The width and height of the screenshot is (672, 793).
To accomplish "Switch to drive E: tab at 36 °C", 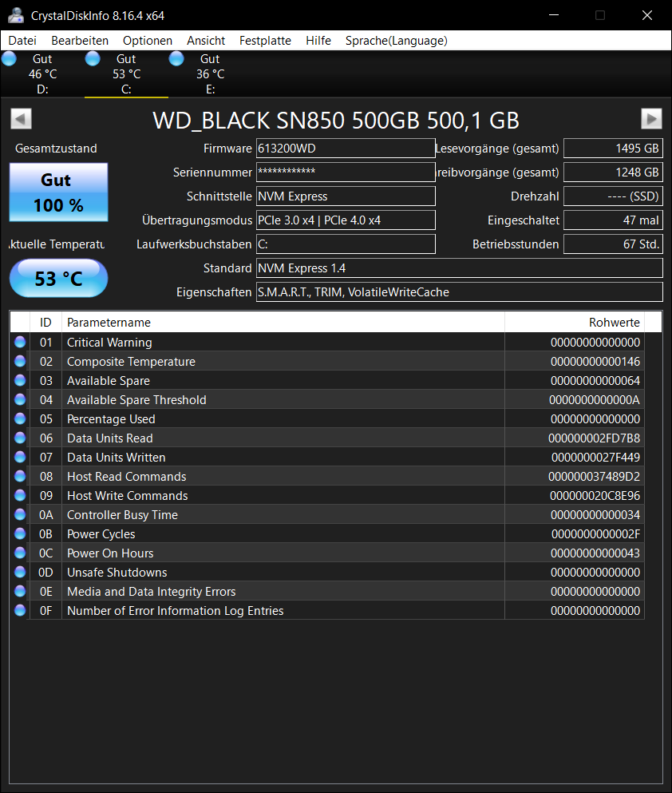I will click(x=210, y=73).
